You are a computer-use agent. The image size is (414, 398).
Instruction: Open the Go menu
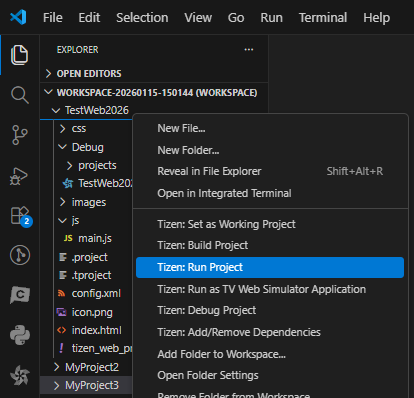coord(236,18)
